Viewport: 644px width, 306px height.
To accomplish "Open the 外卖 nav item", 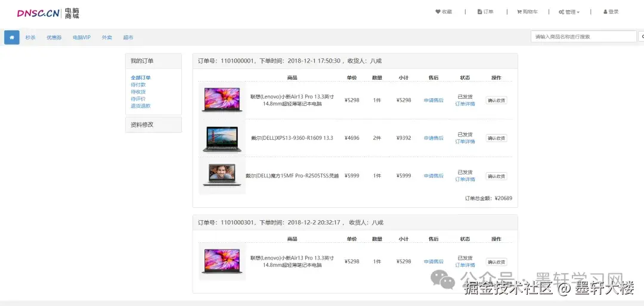I will pyautogui.click(x=107, y=38).
